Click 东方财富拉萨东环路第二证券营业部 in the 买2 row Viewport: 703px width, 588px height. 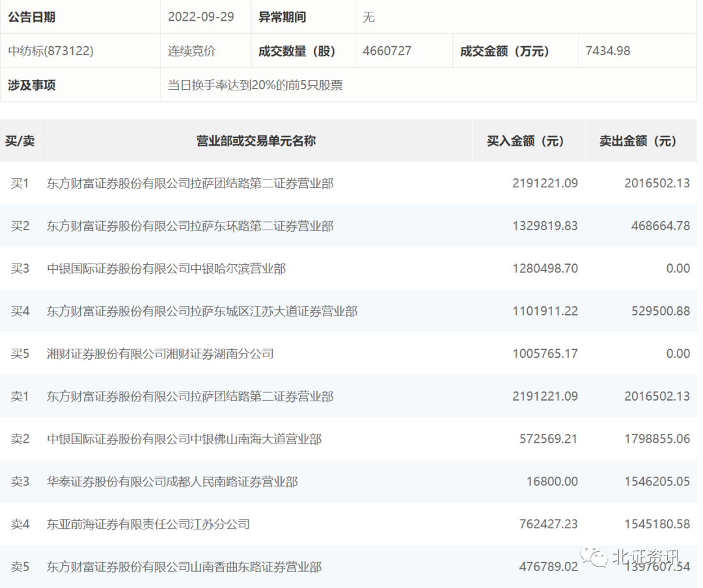pos(190,226)
